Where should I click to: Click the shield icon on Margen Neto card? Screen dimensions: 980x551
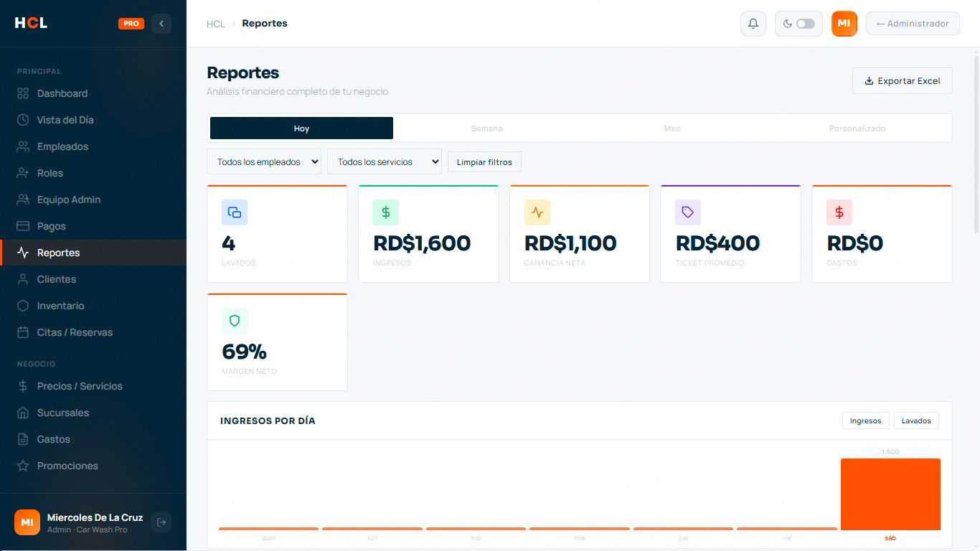235,321
